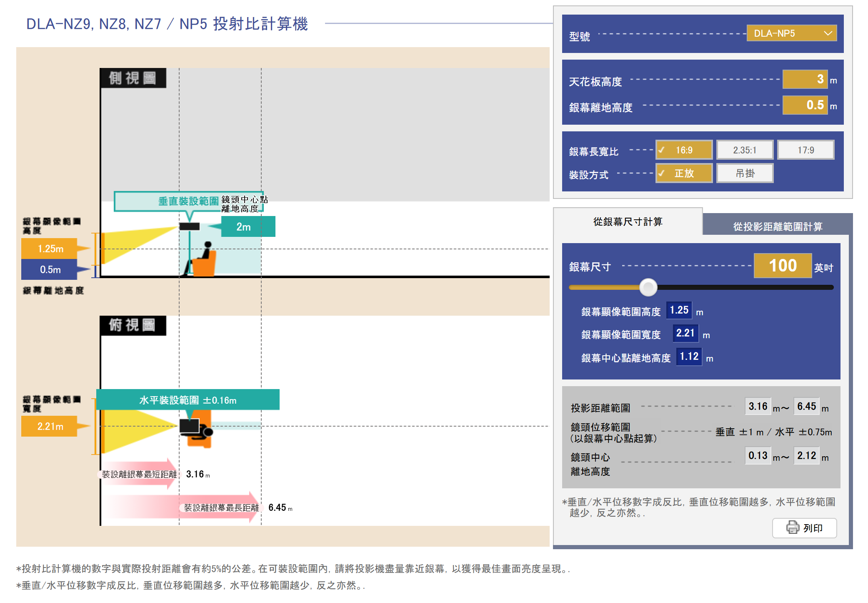Click the 列印 print button
Viewport: 868px width, 603px height.
[x=804, y=528]
